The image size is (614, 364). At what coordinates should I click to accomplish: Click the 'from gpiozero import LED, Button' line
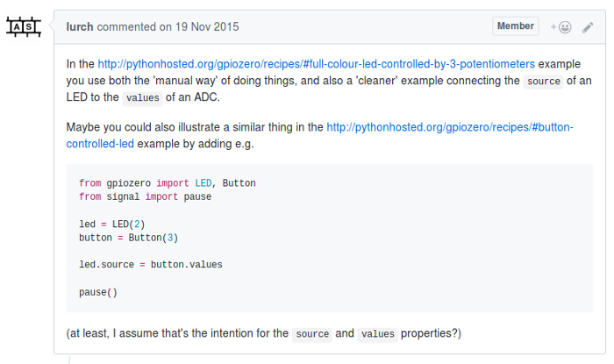tap(167, 183)
